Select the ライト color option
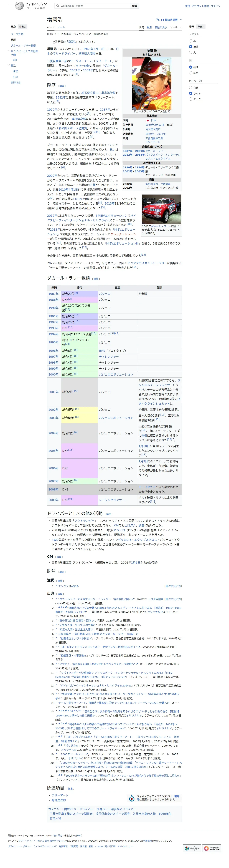The image size is (229, 868). (191, 94)
